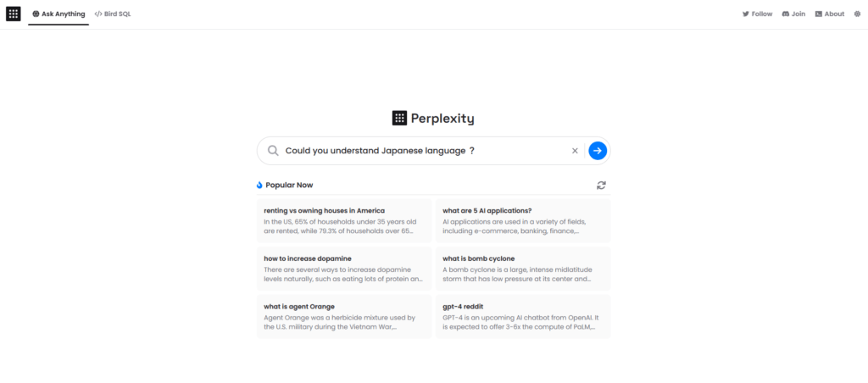
Task: Click the Popular Now heading with flame icon
Action: (x=285, y=185)
